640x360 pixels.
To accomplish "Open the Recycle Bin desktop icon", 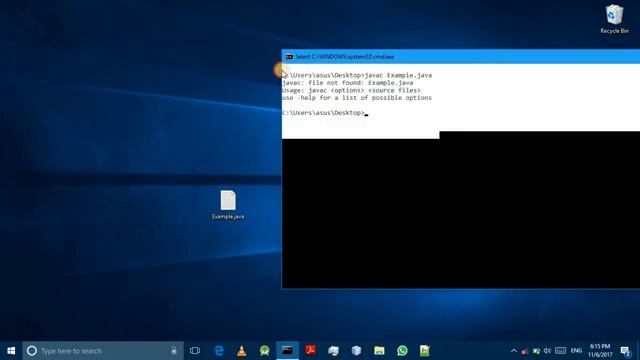I will click(614, 19).
